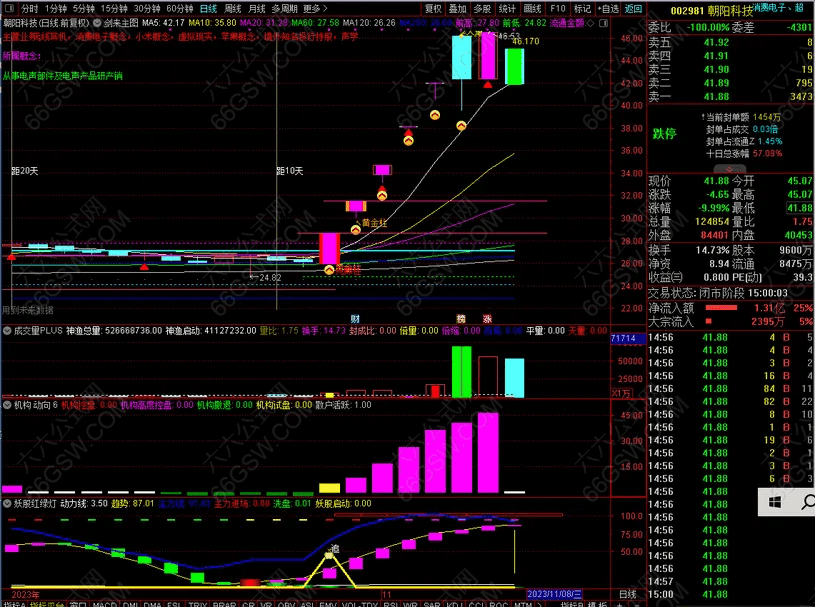The height and width of the screenshot is (607, 815).
Task: Add stock via +自选 button
Action: pos(608,8)
